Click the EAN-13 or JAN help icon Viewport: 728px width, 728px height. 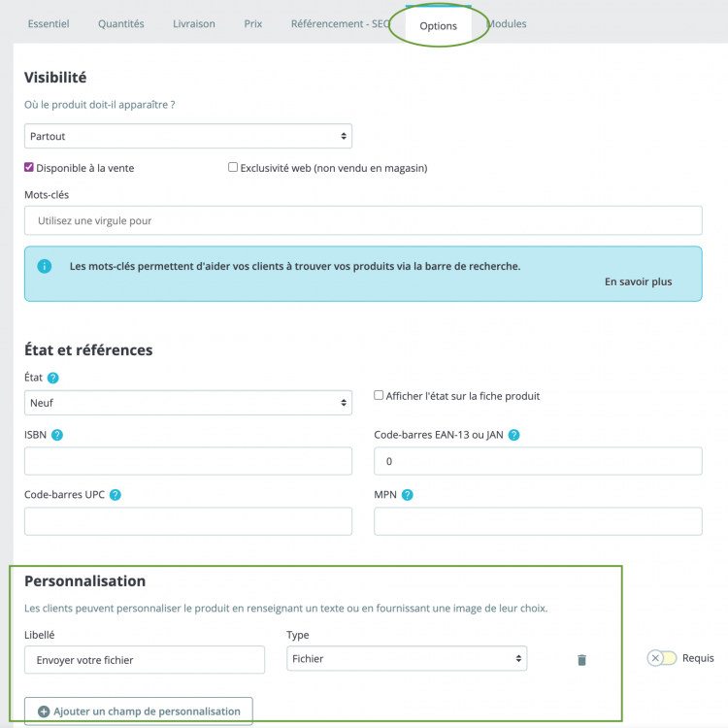pyautogui.click(x=513, y=435)
